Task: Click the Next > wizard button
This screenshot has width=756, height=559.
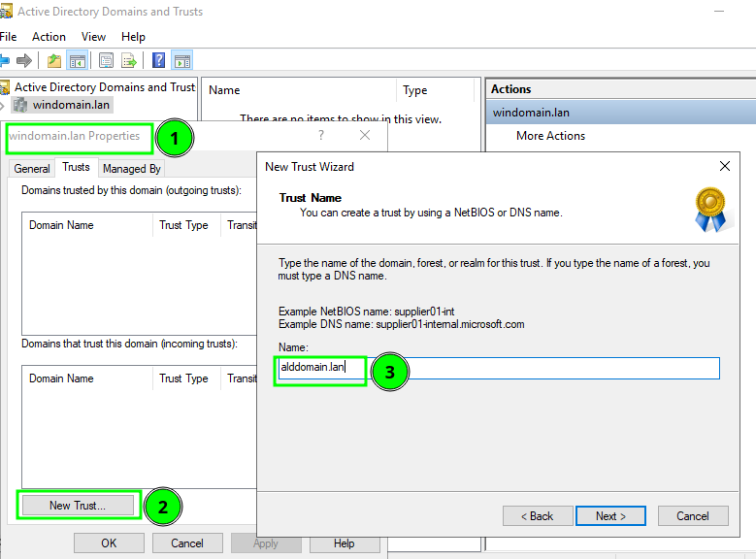Action: click(610, 516)
